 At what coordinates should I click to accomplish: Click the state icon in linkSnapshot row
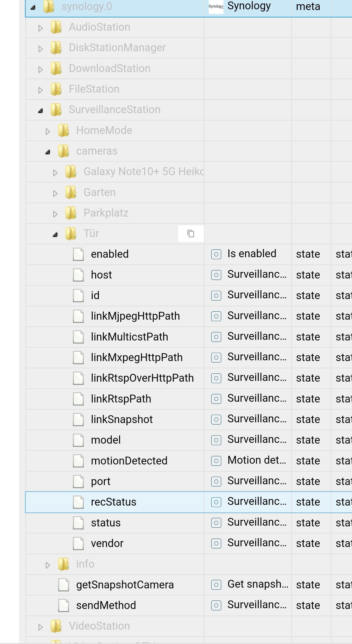tap(216, 420)
